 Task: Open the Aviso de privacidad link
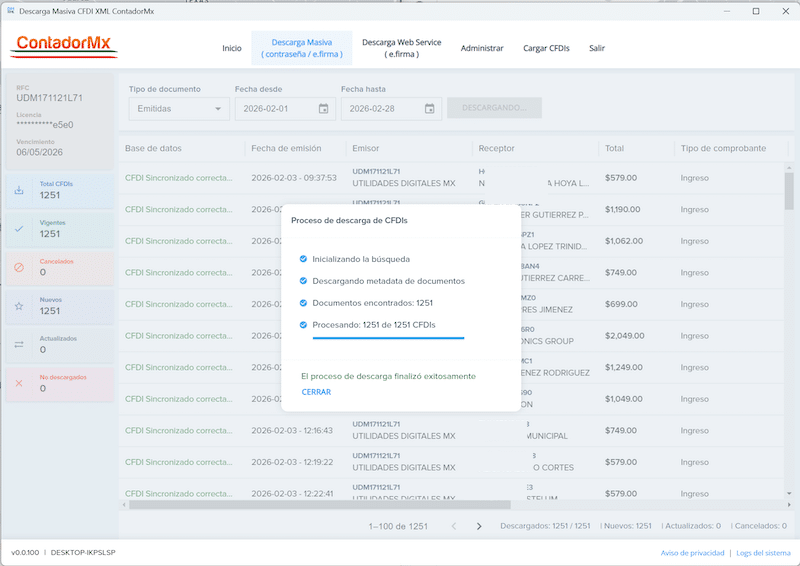click(x=692, y=553)
